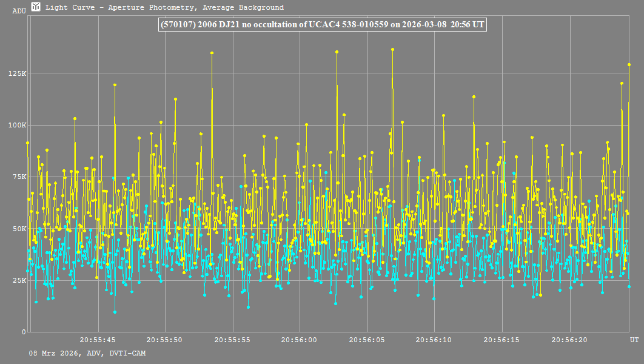Screen dimensions: 644x364
Task: Click the 75K y-axis label
Action: [x=18, y=177]
